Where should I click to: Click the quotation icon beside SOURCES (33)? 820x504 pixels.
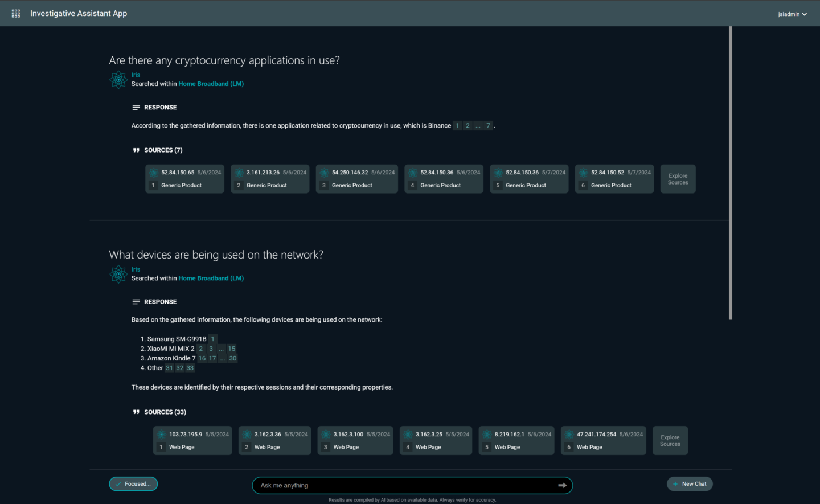tap(136, 412)
